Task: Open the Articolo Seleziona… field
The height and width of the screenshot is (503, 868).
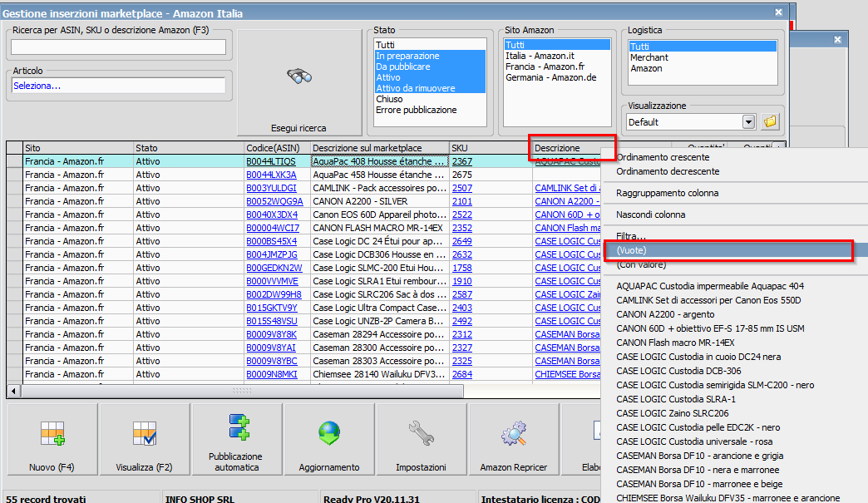Action: (118, 86)
